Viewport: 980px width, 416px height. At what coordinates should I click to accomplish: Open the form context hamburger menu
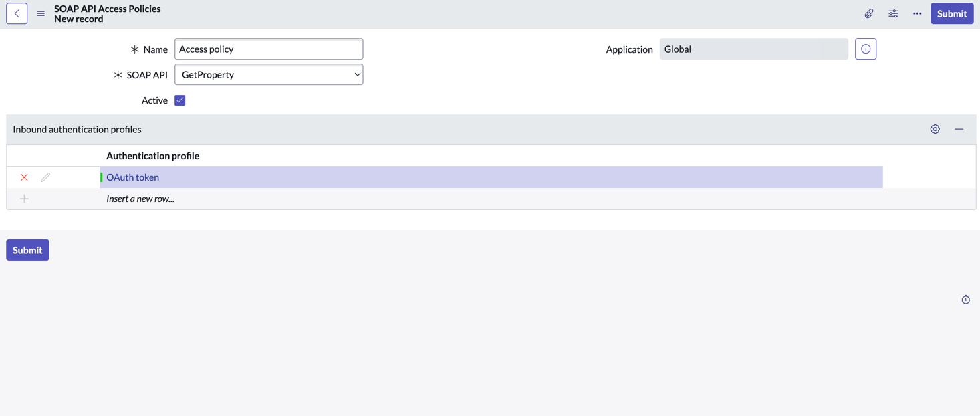click(41, 13)
